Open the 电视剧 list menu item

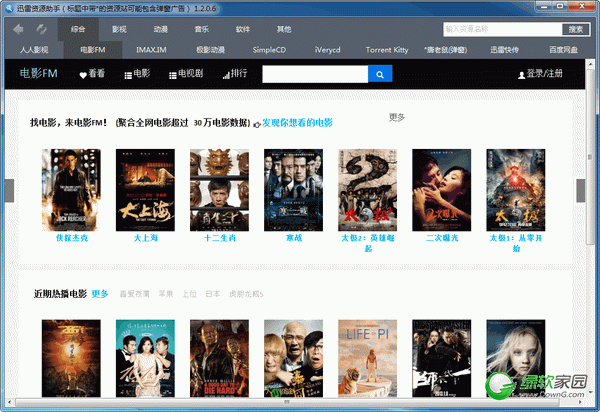[186, 73]
